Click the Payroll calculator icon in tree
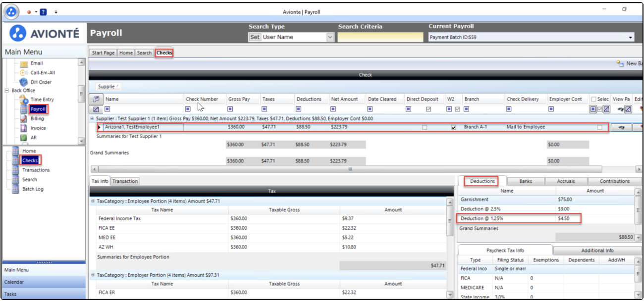This screenshot has height=302, width=644. [23, 109]
